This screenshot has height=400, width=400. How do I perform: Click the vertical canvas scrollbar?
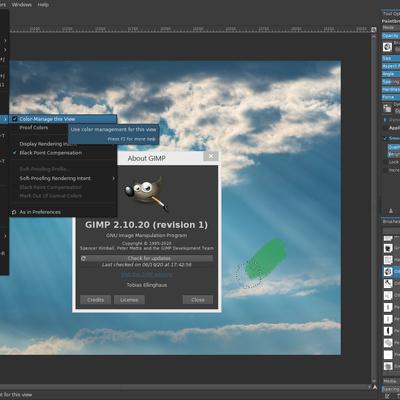pos(374,208)
